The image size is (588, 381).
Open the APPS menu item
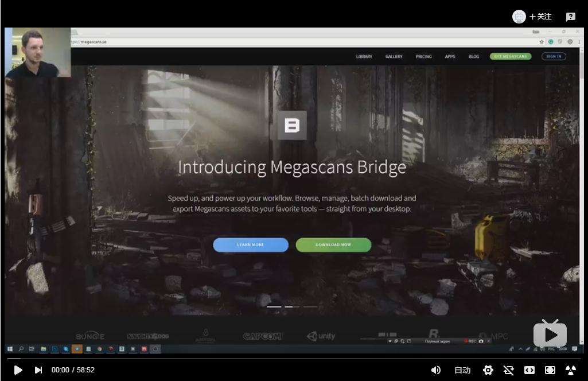coord(450,57)
